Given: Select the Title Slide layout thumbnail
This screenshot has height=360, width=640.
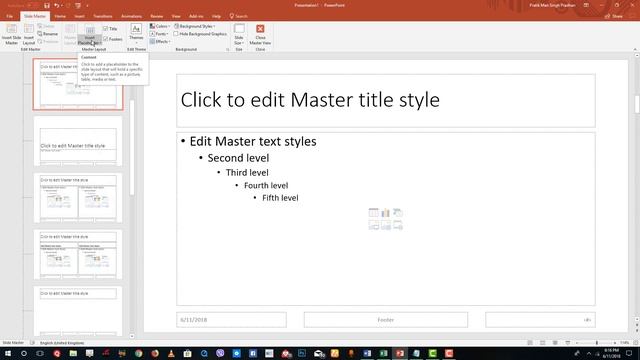Looking at the screenshot, I should click(78, 141).
